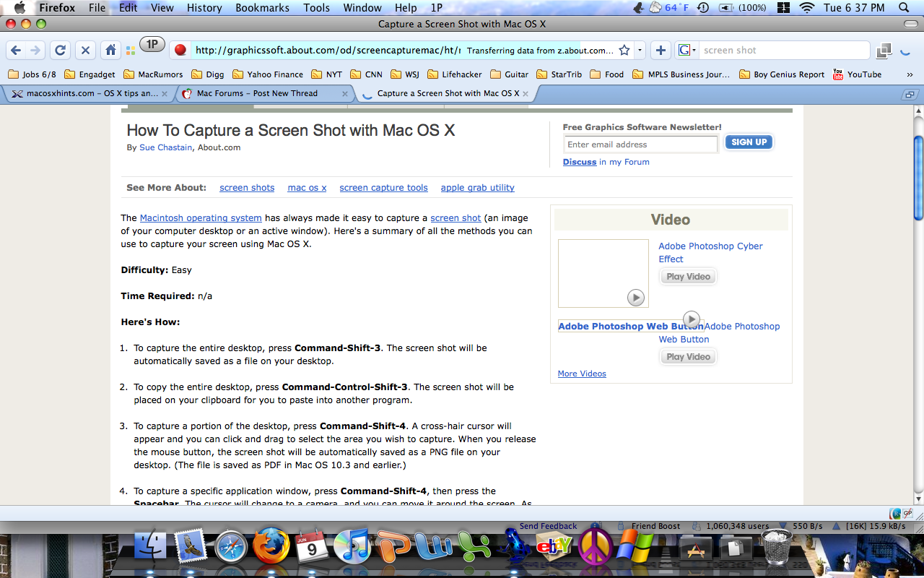Open the Tools menu
This screenshot has height=578, width=924.
coord(316,8)
